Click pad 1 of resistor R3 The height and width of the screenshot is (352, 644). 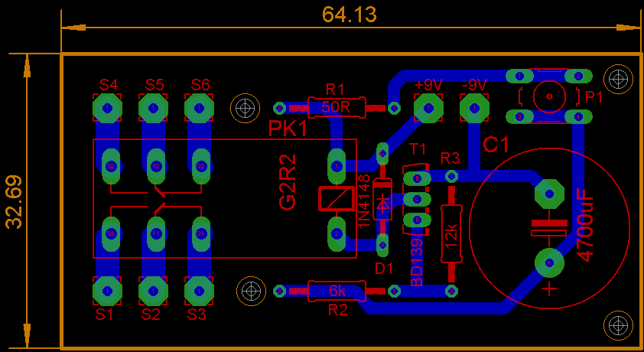[451, 177]
